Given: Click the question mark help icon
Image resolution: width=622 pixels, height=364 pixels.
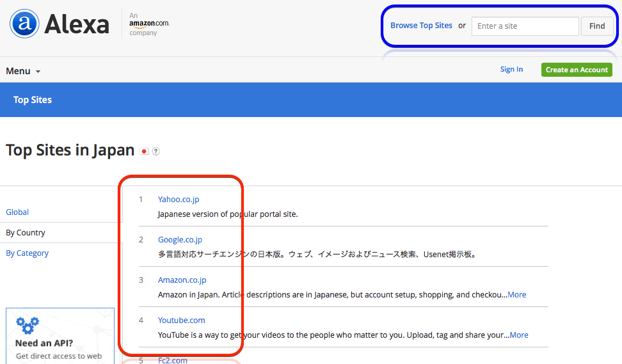Looking at the screenshot, I should (x=156, y=152).
